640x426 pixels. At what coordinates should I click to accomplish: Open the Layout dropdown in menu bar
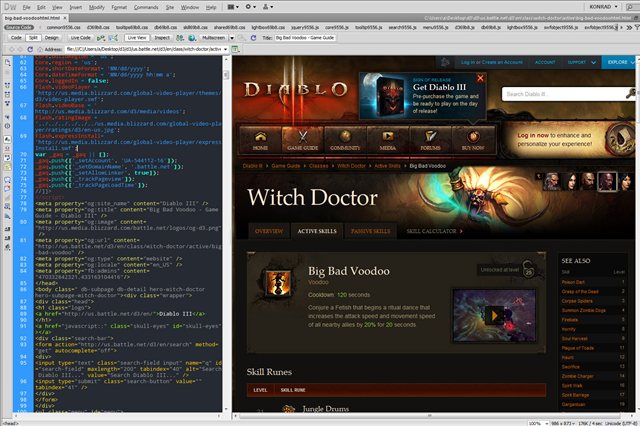233,7
